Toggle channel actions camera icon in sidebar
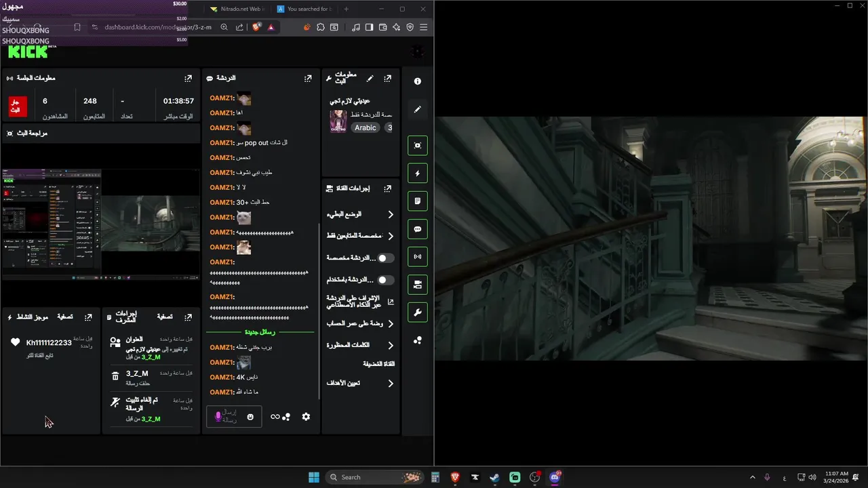The width and height of the screenshot is (868, 488). pos(418,285)
